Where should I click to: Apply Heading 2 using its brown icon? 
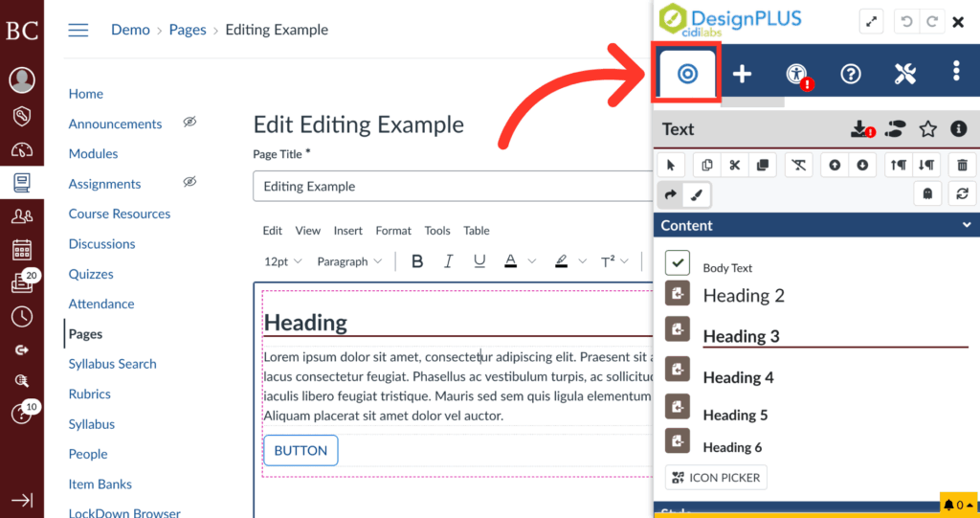click(x=678, y=293)
